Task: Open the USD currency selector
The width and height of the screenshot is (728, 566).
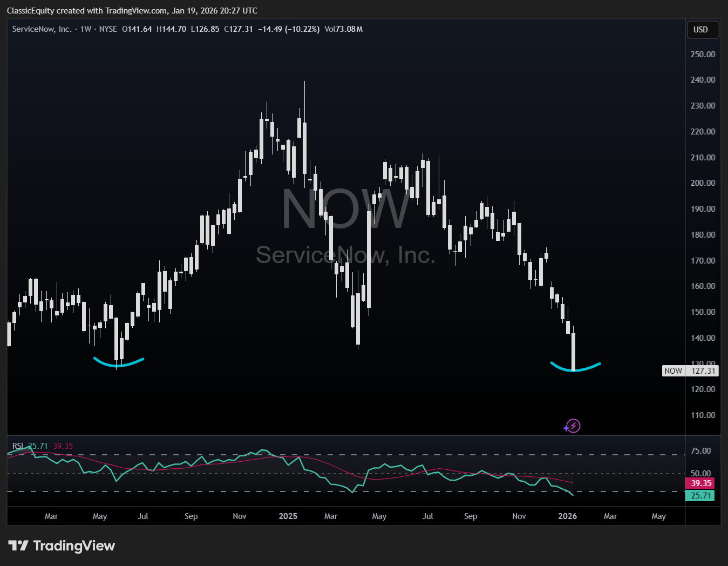Action: click(703, 30)
